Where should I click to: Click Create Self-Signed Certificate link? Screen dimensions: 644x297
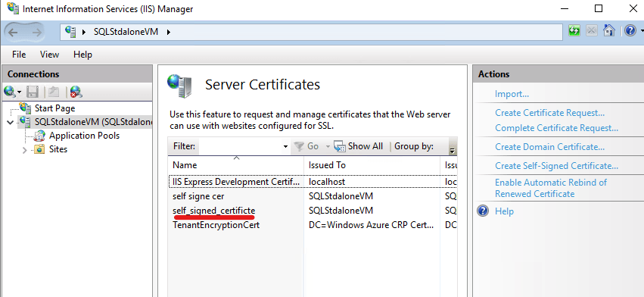[x=556, y=166]
